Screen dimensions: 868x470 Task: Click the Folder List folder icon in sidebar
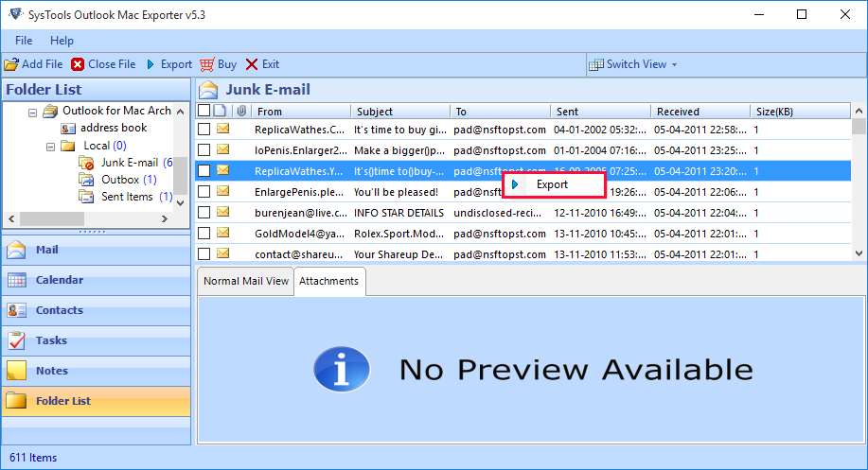click(17, 401)
